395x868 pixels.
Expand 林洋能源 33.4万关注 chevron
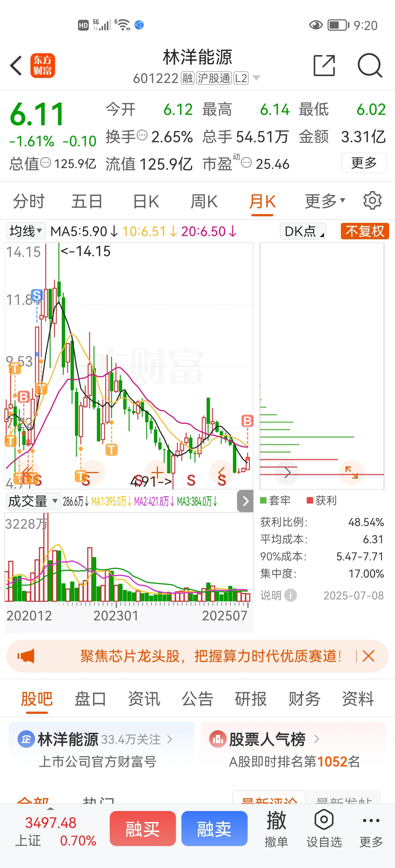point(169,739)
